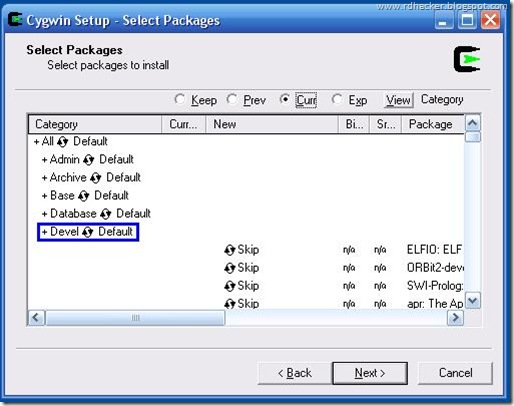The height and width of the screenshot is (406, 514).
Task: Toggle the Devel category expander
Action: pos(44,232)
